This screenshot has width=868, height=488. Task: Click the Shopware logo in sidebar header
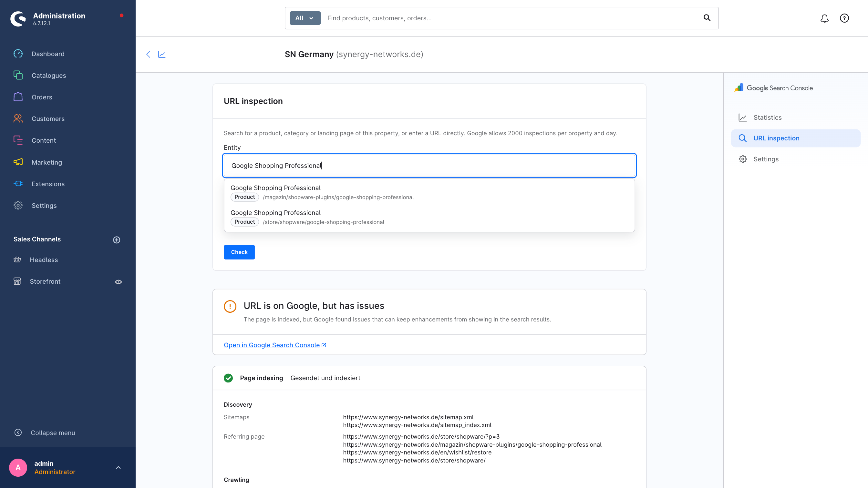(x=18, y=19)
